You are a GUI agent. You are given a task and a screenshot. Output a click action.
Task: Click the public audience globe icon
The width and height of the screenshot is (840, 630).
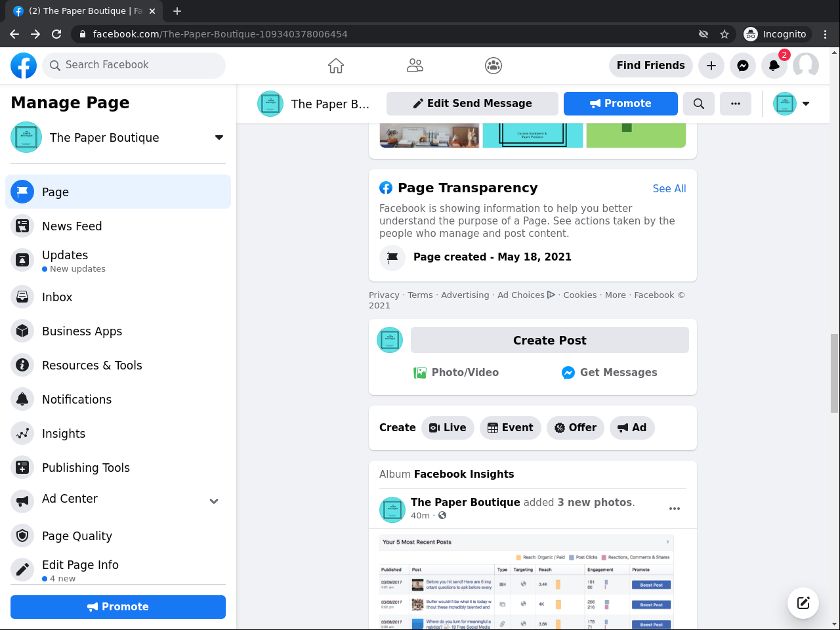[442, 516]
